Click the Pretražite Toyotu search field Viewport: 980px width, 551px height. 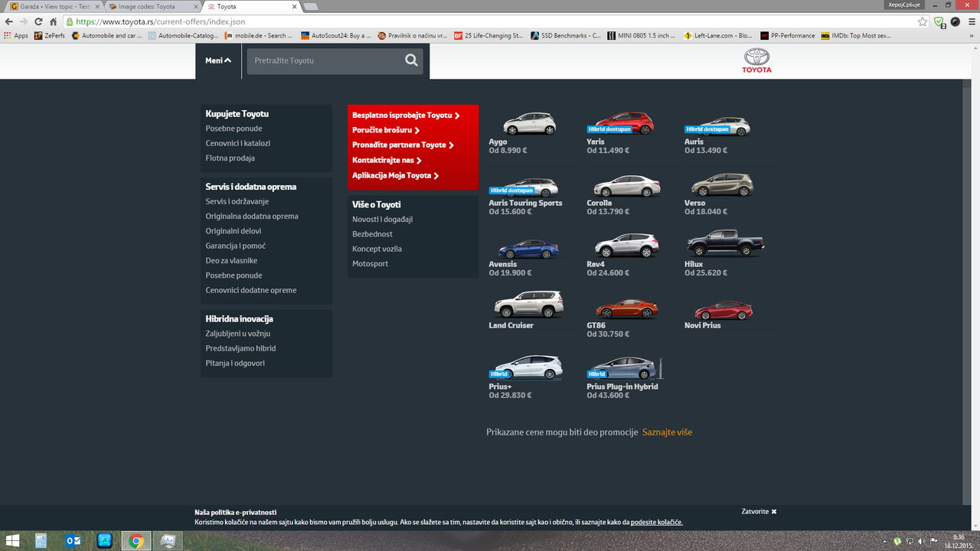coord(335,60)
